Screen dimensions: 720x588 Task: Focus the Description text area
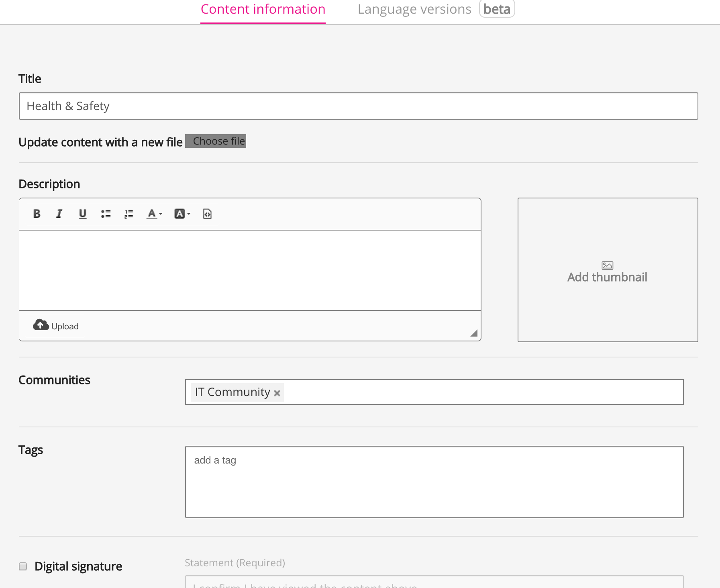coord(250,270)
